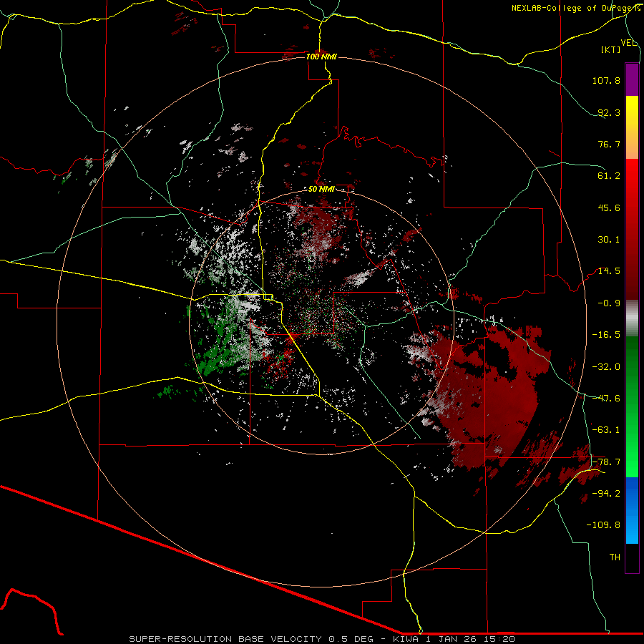
Task: Click the 14.5 velocity scale value
Action: pos(609,271)
